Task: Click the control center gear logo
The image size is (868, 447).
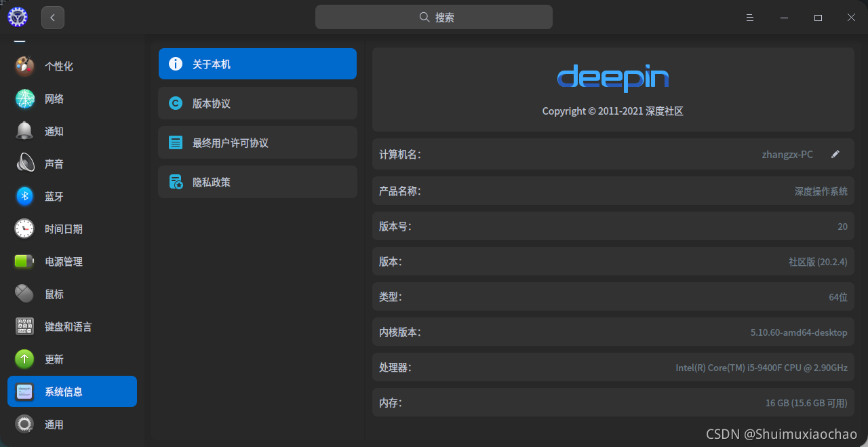Action: 18,18
